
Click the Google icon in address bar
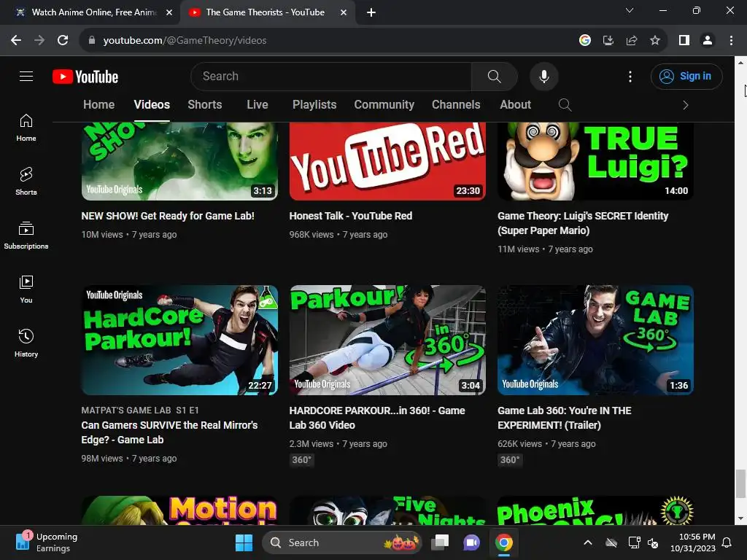[x=584, y=41]
